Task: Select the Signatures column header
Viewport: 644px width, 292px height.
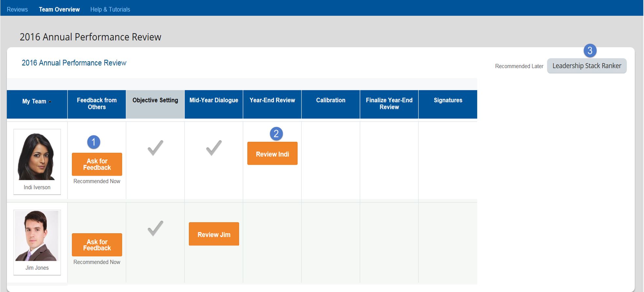Action: point(448,104)
